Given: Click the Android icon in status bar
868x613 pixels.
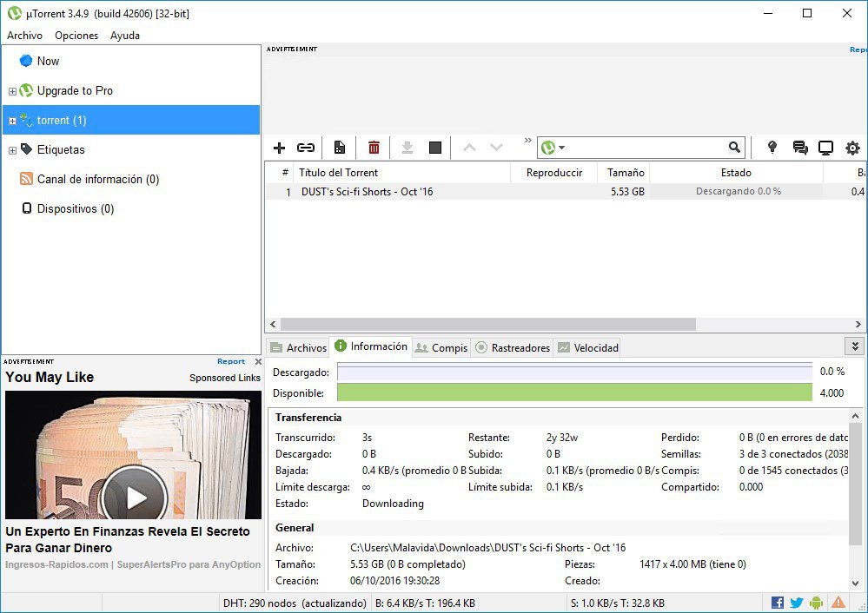Looking at the screenshot, I should (816, 603).
